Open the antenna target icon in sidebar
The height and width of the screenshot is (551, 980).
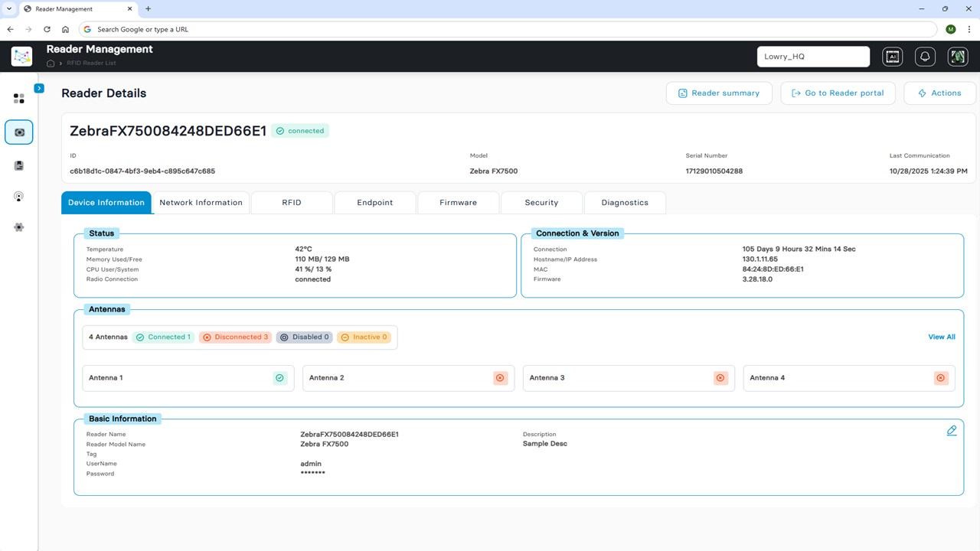[19, 197]
